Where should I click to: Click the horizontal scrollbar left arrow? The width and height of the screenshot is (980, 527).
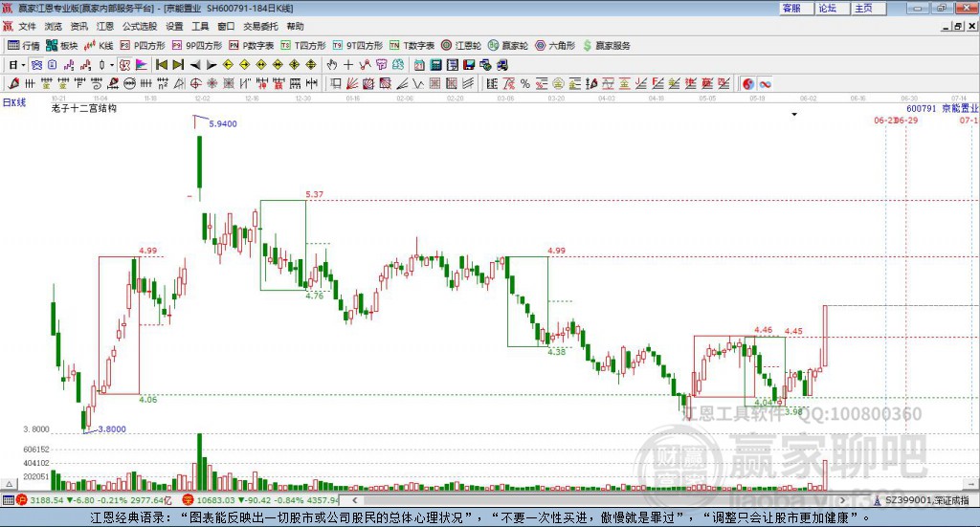pyautogui.click(x=355, y=500)
